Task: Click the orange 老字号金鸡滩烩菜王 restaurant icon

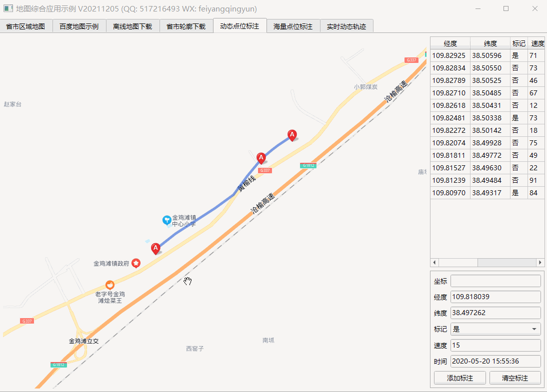Action: pyautogui.click(x=110, y=285)
